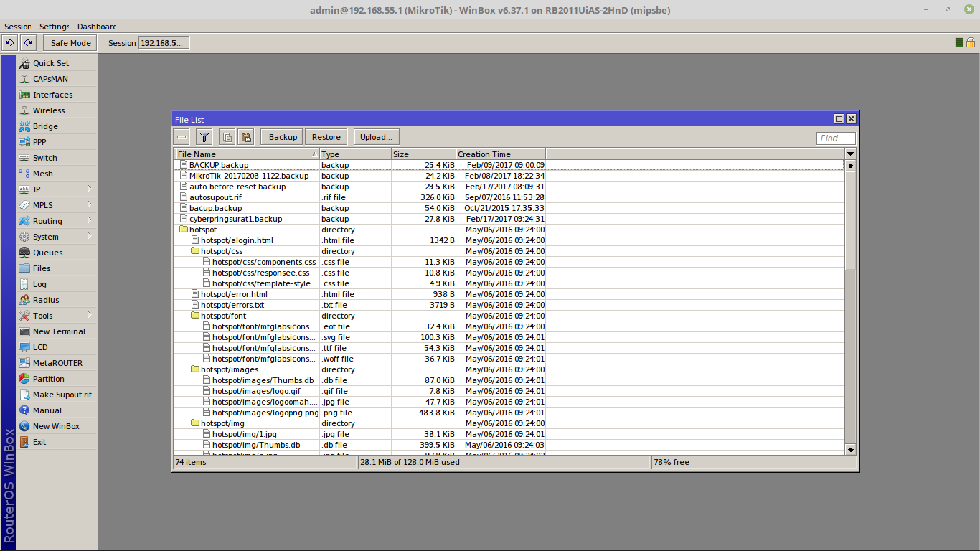This screenshot has height=551, width=980.
Task: Open the Log viewer
Action: pyautogui.click(x=57, y=284)
